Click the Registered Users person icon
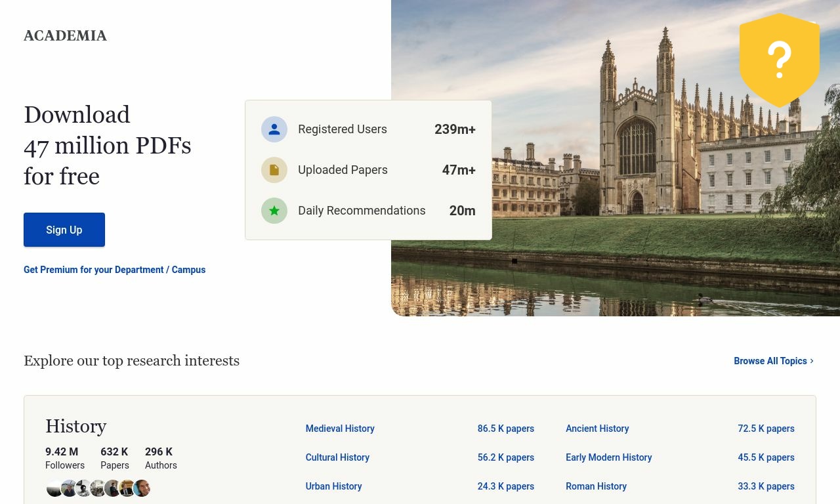This screenshot has width=840, height=504. (x=274, y=129)
